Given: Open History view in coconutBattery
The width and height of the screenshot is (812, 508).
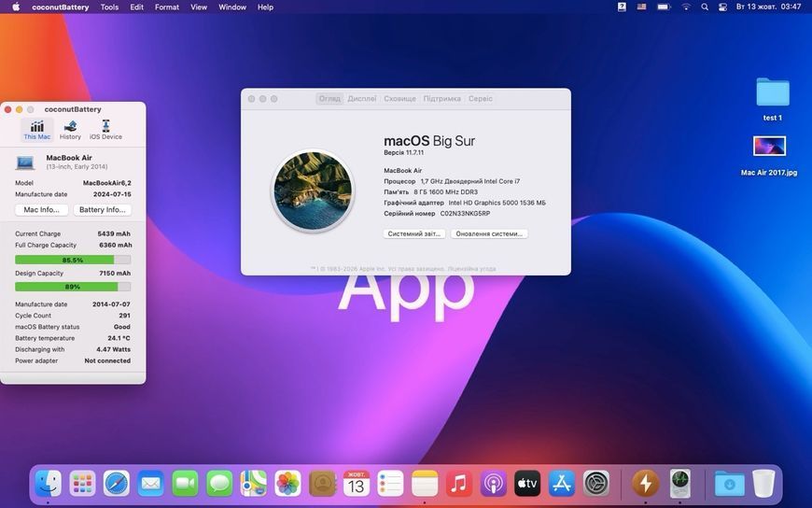Looking at the screenshot, I should point(70,130).
